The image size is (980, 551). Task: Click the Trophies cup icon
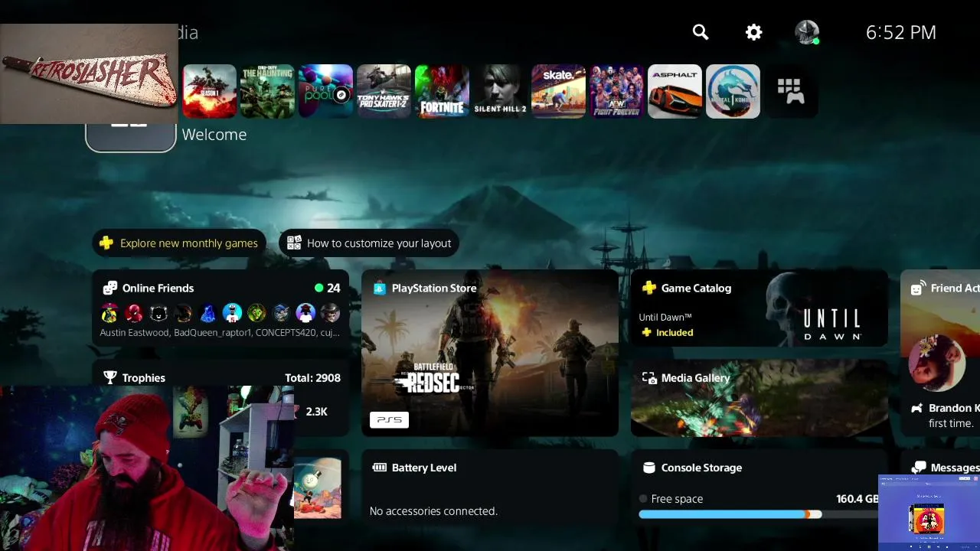110,378
